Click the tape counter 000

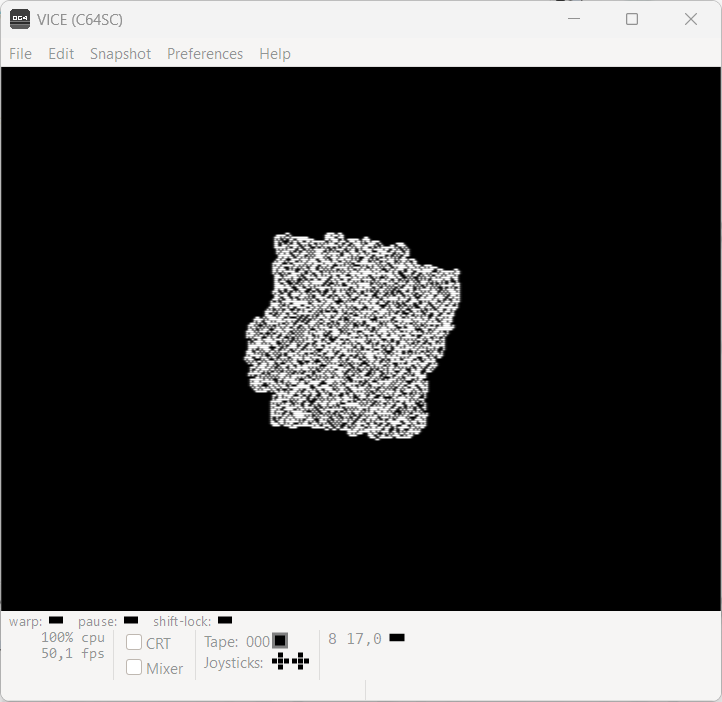click(258, 641)
